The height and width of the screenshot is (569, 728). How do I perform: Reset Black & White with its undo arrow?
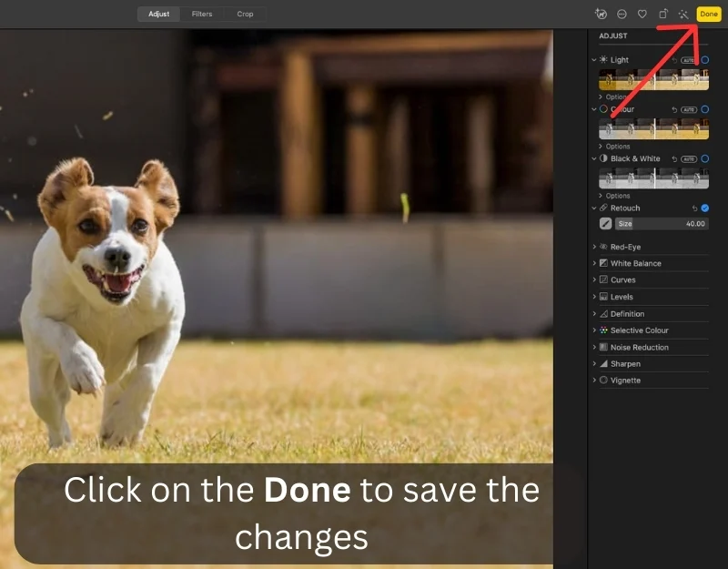pyautogui.click(x=674, y=158)
